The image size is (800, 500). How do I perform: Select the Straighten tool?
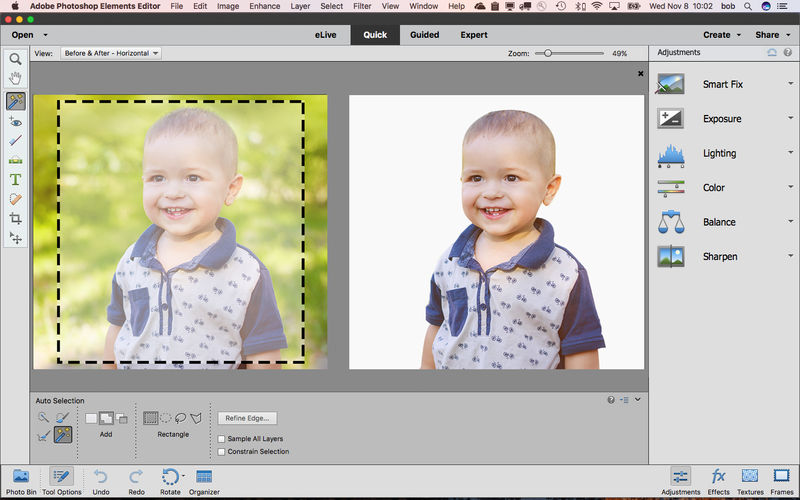point(15,159)
